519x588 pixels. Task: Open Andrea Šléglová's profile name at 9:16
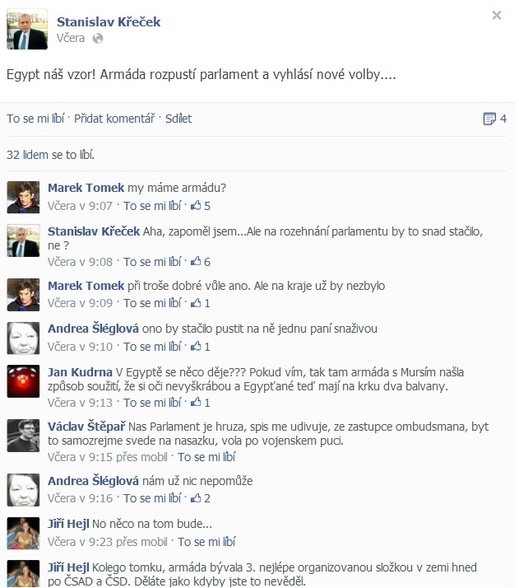click(x=93, y=480)
